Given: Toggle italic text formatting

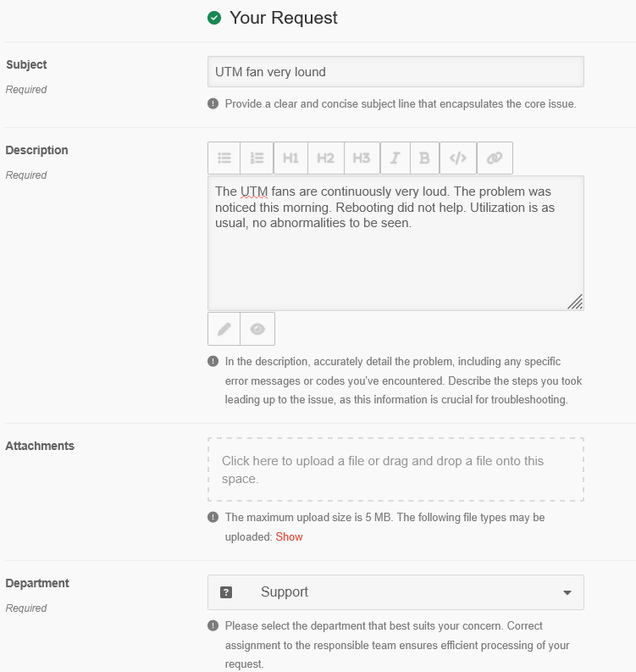Looking at the screenshot, I should tap(395, 158).
